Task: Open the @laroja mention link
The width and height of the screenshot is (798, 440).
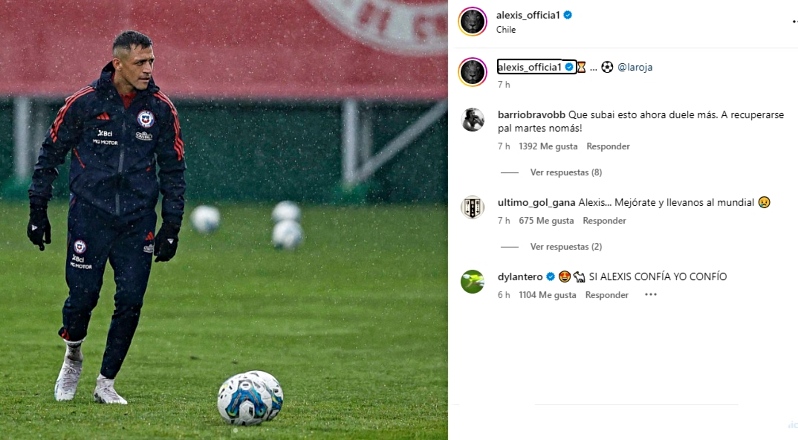Action: tap(635, 67)
